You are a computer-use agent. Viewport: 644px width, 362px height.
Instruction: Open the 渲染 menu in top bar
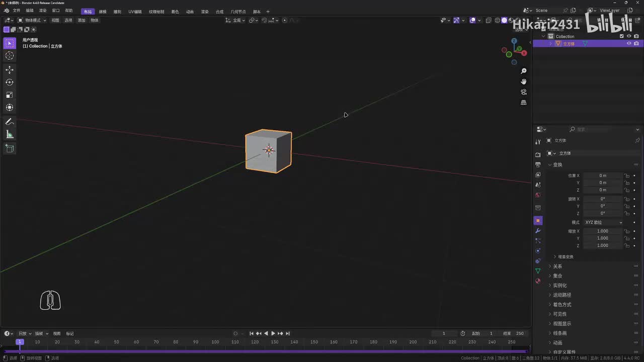[x=43, y=11]
